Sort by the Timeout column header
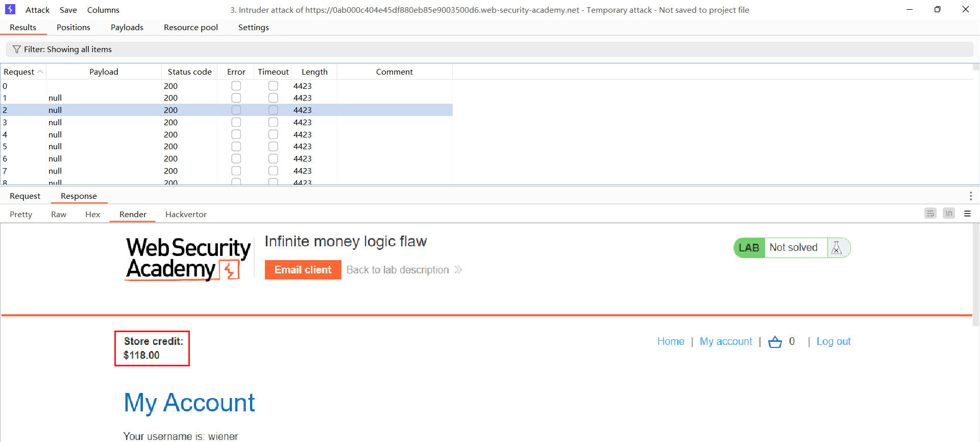The width and height of the screenshot is (980, 442). pyautogui.click(x=273, y=72)
